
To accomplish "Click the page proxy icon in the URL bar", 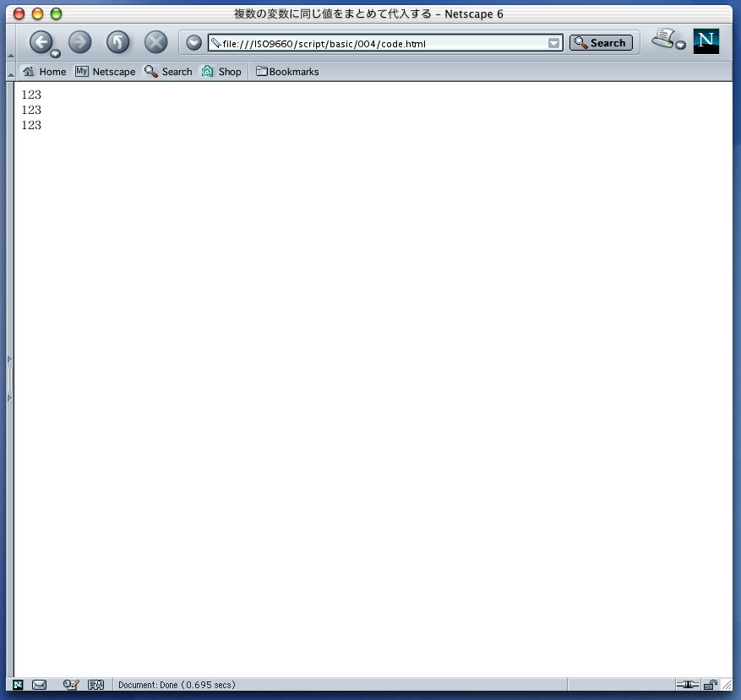I will [x=216, y=43].
